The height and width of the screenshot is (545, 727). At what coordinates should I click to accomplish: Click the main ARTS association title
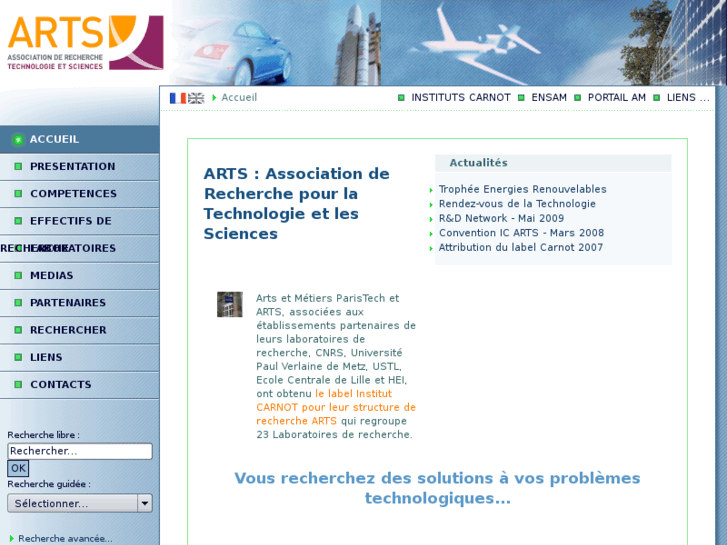tap(297, 204)
